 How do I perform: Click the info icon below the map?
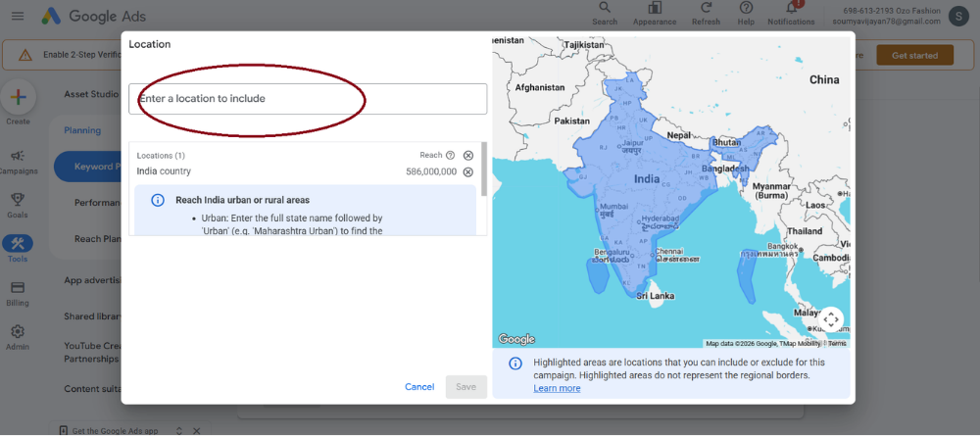[x=515, y=363]
